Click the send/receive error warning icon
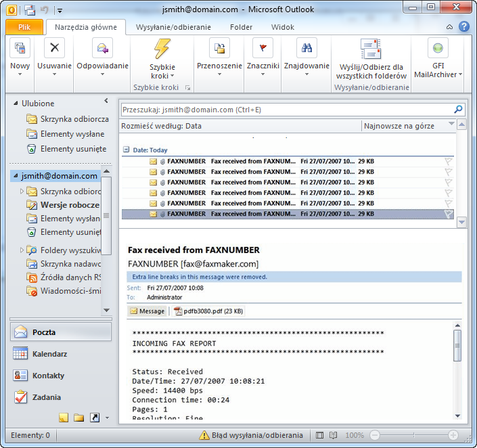The width and height of the screenshot is (477, 448). (x=204, y=435)
